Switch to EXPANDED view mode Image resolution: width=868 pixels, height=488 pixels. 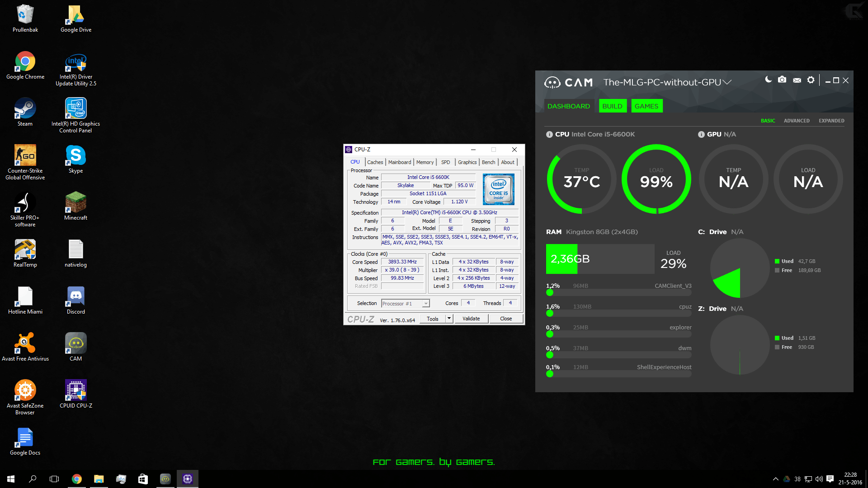pos(831,121)
